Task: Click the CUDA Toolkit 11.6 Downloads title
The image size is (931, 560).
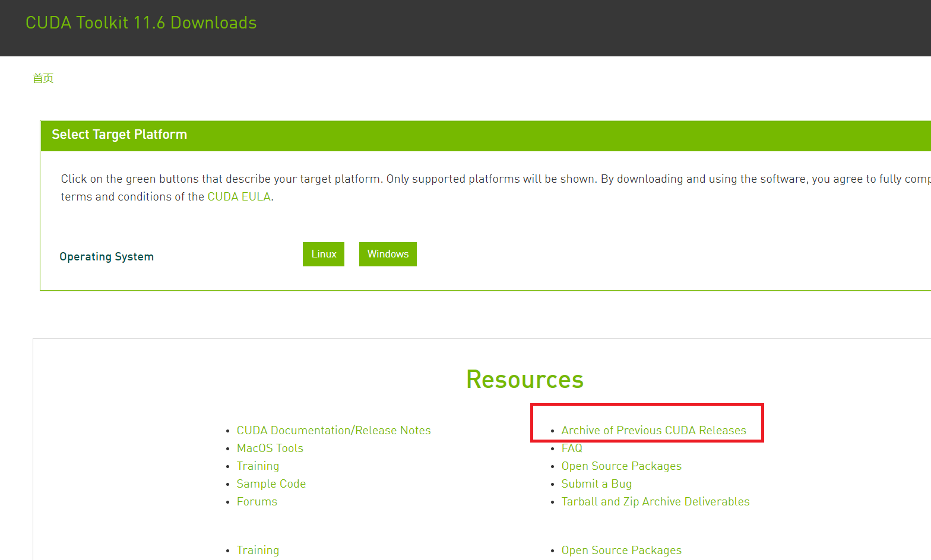Action: pyautogui.click(x=141, y=23)
